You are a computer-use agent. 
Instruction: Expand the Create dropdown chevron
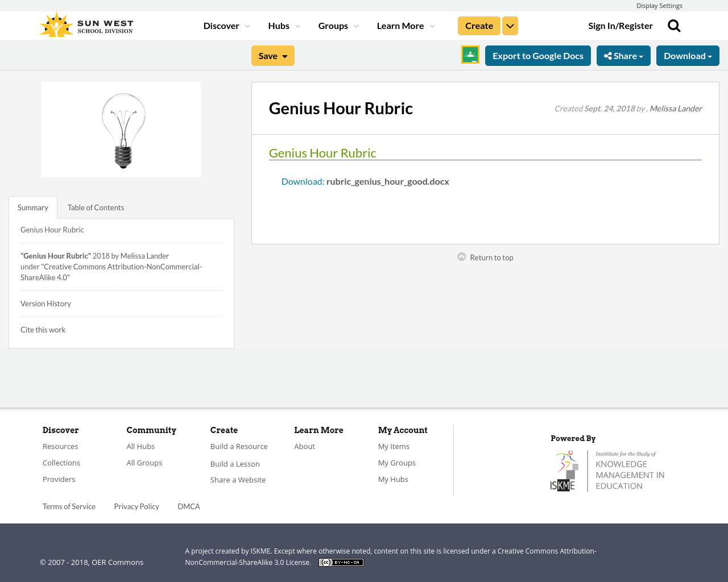(510, 25)
